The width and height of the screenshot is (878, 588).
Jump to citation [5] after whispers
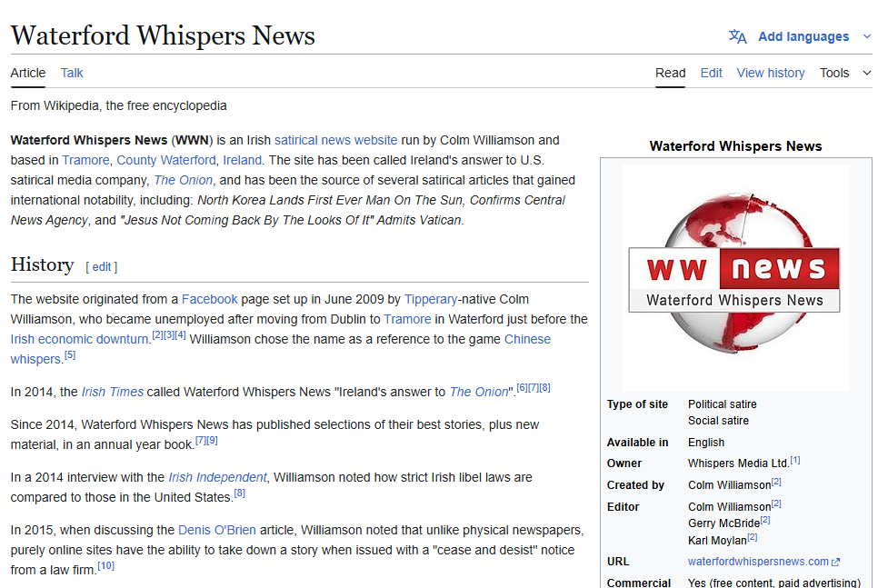(x=69, y=355)
